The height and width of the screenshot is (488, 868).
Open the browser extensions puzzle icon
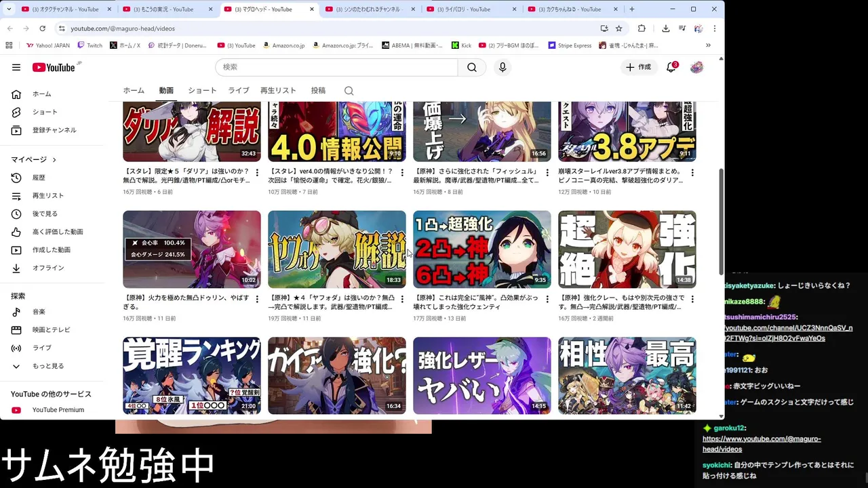point(642,28)
